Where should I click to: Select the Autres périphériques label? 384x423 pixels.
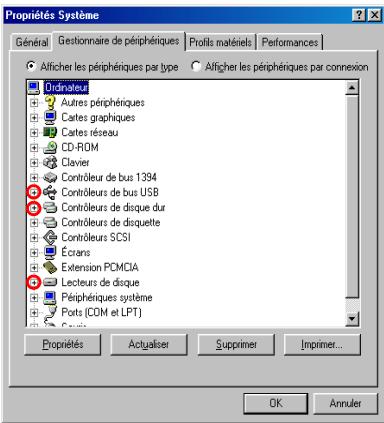103,103
